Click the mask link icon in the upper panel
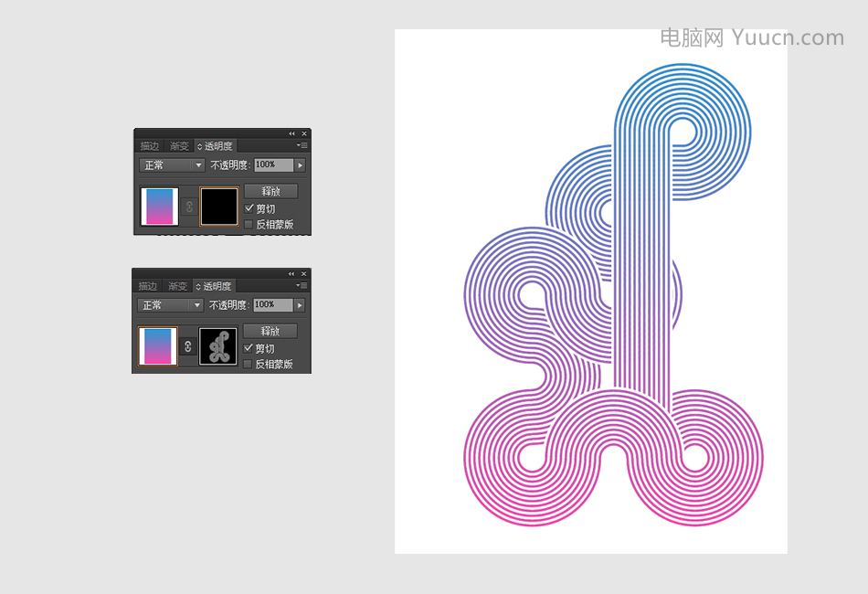868x594 pixels. pyautogui.click(x=189, y=207)
